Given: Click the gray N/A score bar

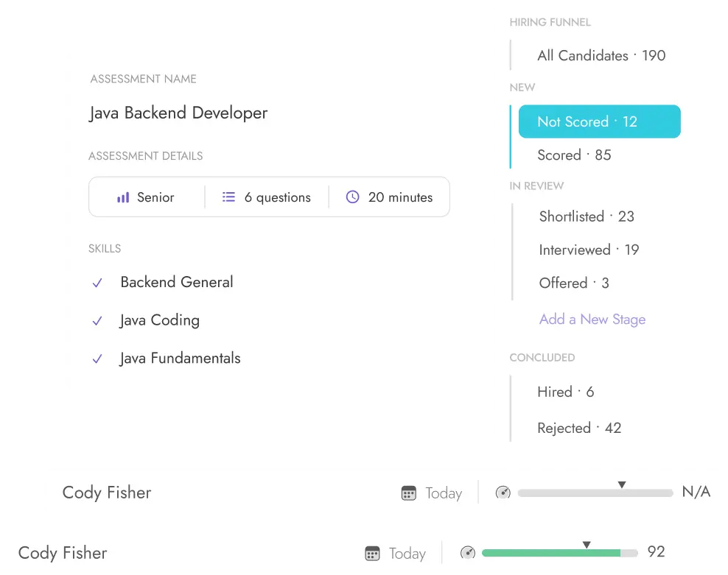Looking at the screenshot, I should point(595,493).
